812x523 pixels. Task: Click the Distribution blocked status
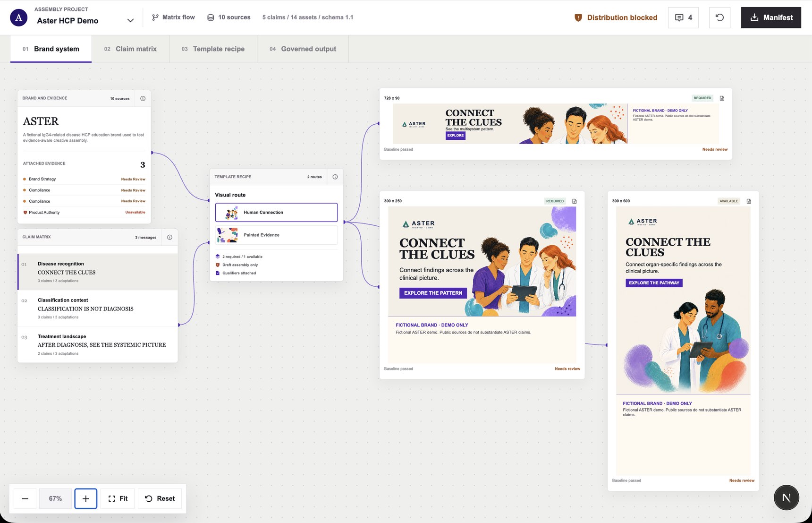click(x=616, y=17)
